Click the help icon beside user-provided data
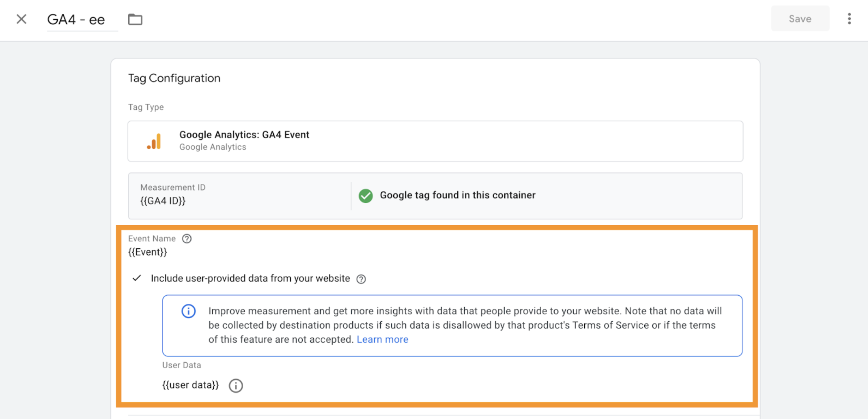This screenshot has height=419, width=868. tap(361, 279)
